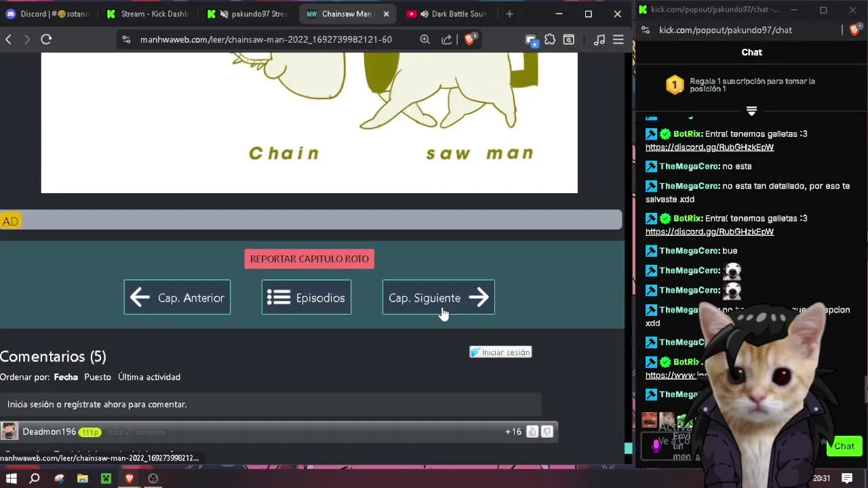This screenshot has height=488, width=868.
Task: Click the gold number 1 leaderboard badge
Action: (675, 85)
